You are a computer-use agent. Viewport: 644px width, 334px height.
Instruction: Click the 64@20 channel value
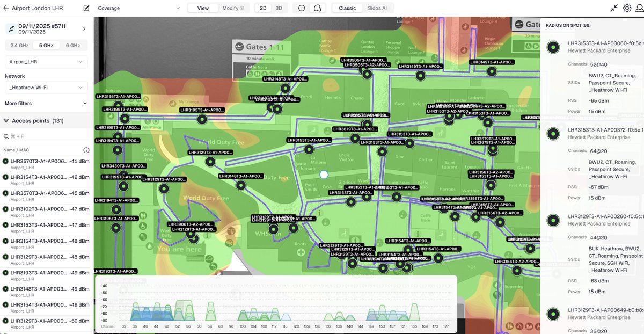598,151
